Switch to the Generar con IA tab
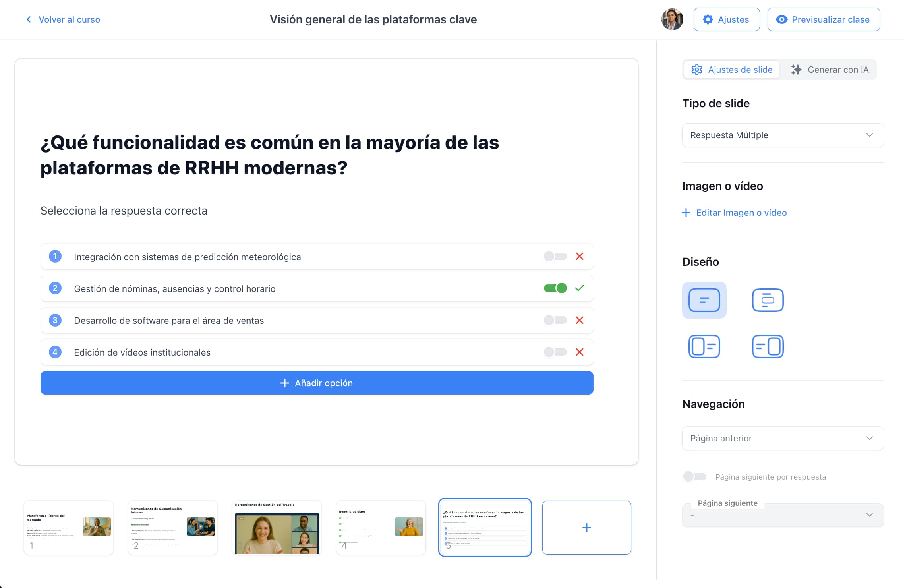 [x=830, y=70]
